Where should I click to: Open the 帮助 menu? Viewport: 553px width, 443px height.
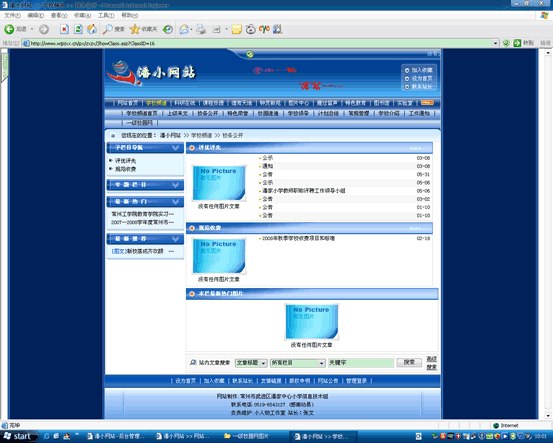(129, 16)
